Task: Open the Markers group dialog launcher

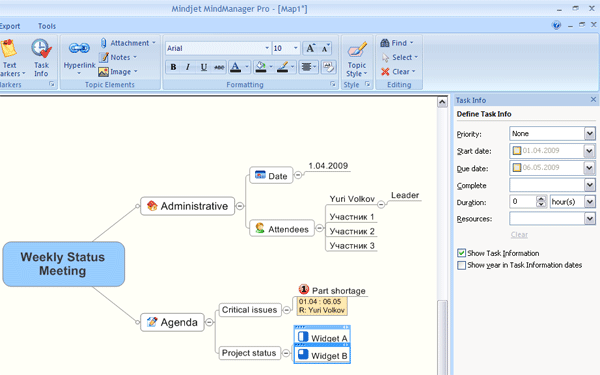Action: point(52,84)
